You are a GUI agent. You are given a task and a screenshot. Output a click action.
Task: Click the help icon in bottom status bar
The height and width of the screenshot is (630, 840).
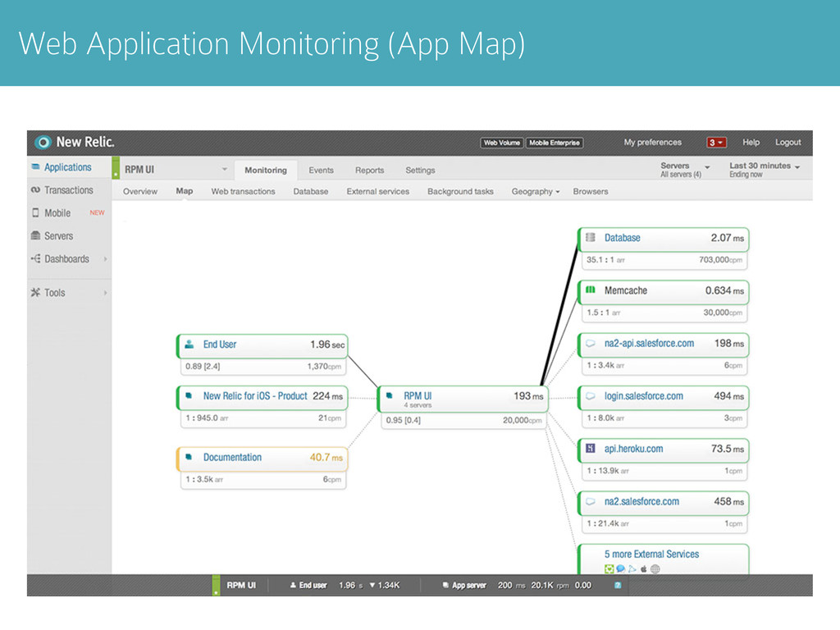[618, 585]
